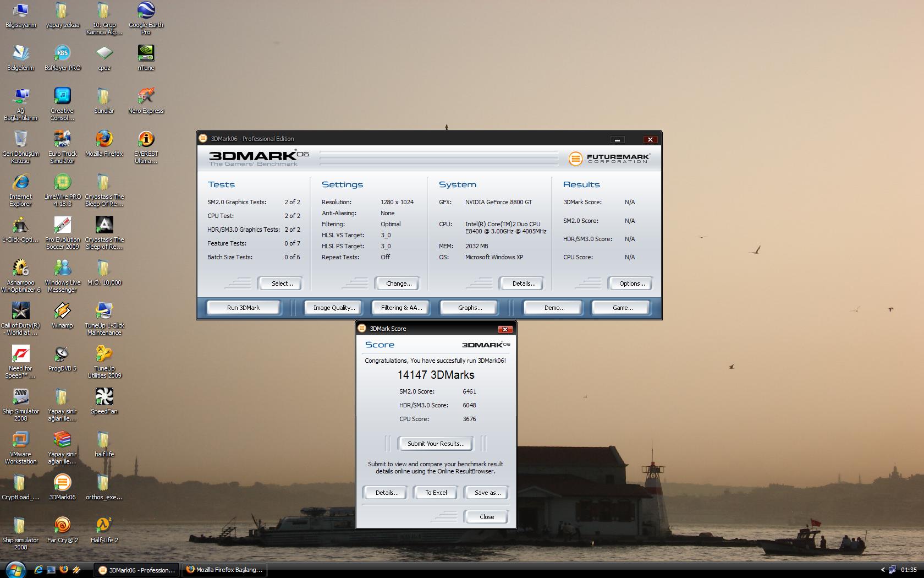Launch EVEREST Ultimate icon
The image size is (924, 578).
146,147
